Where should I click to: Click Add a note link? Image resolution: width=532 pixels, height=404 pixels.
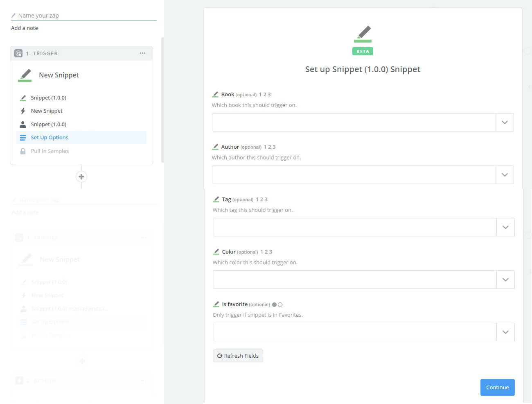[25, 28]
